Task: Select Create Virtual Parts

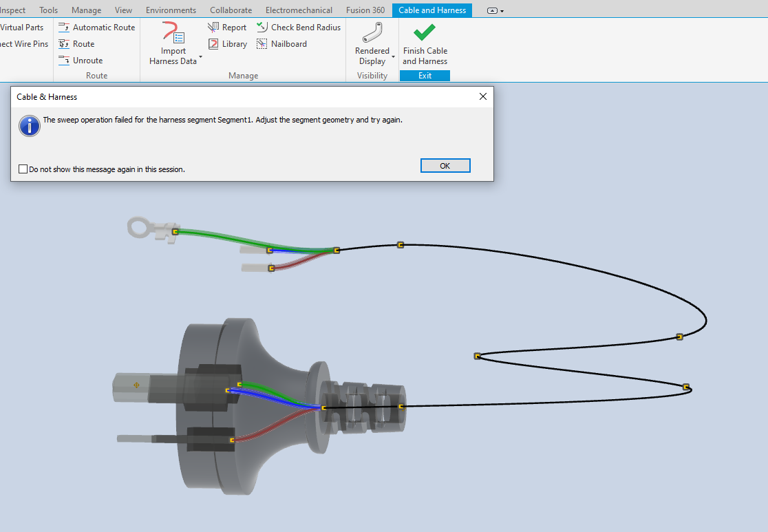Action: pyautogui.click(x=21, y=27)
